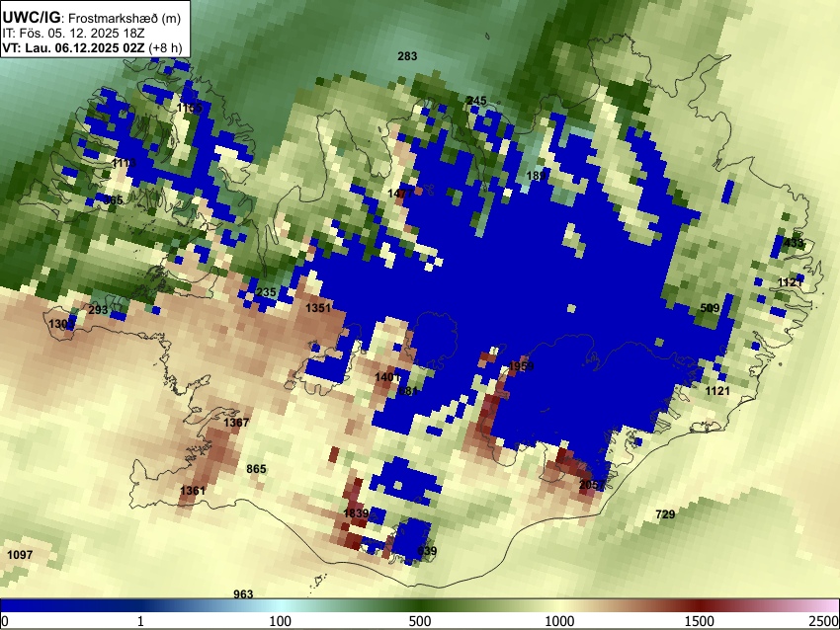Image resolution: width=840 pixels, height=630 pixels.
Task: Click the 235 value label on the map
Action: tap(266, 293)
